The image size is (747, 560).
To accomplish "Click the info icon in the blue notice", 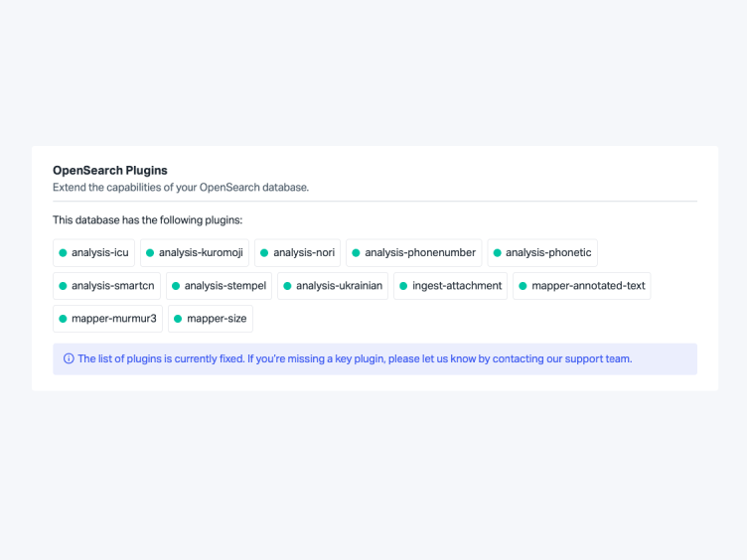I will click(x=69, y=359).
